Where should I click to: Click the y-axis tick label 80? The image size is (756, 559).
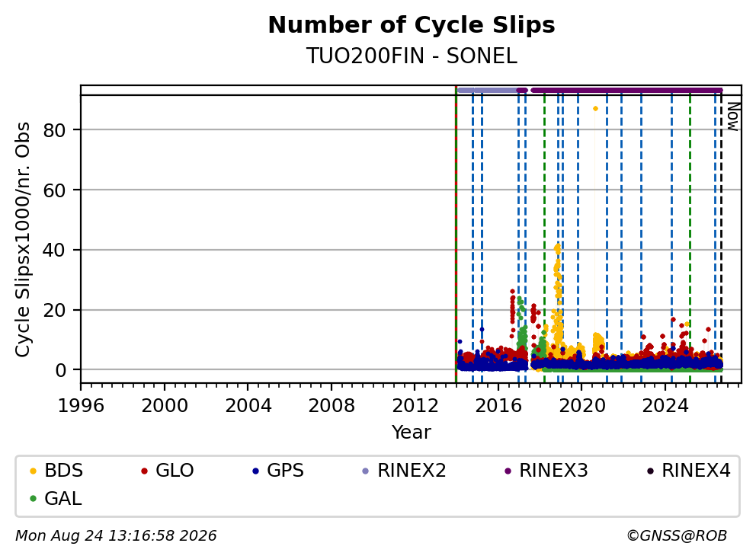[54, 130]
